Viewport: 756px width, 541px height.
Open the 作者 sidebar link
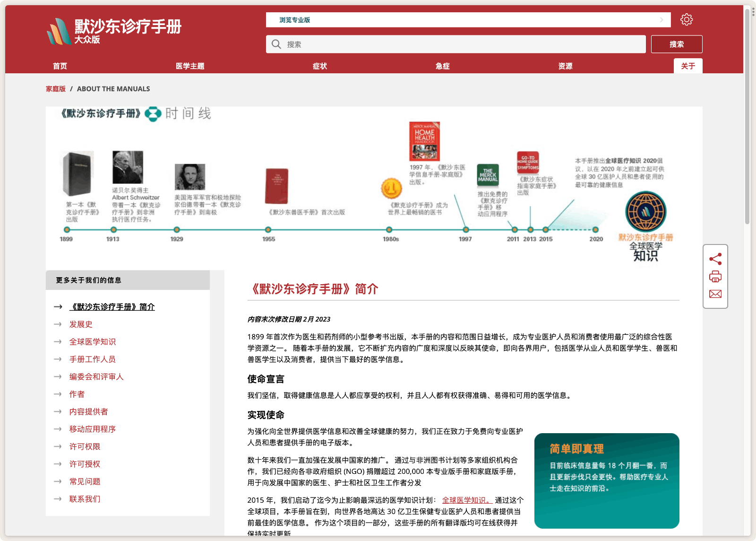77,394
